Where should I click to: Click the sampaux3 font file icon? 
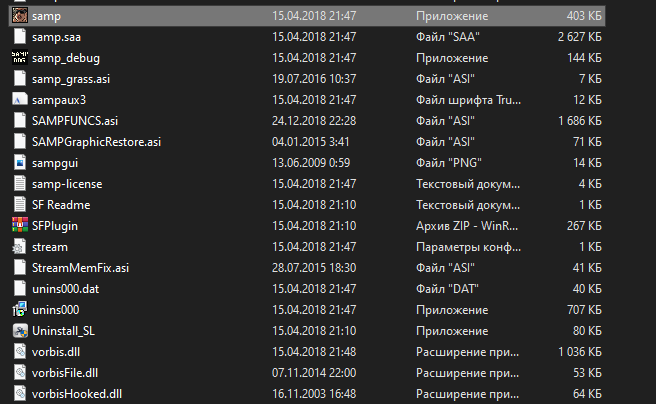point(20,100)
